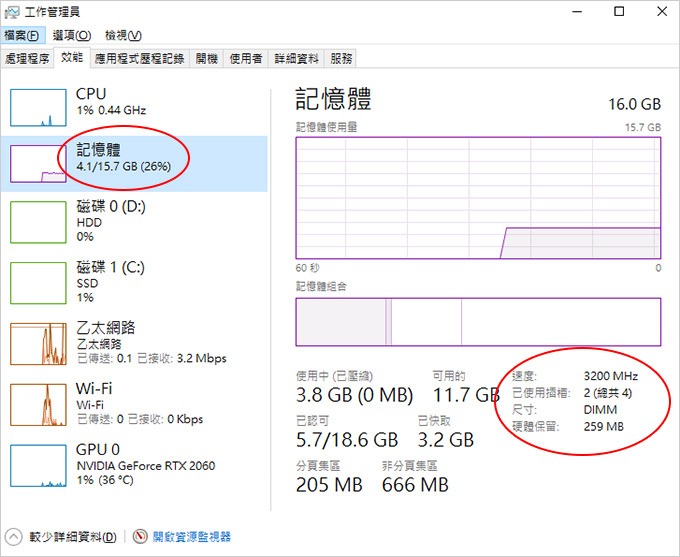This screenshot has width=680, height=557.
Task: Click the 記憶體 mini graph thumbnail
Action: (x=38, y=164)
